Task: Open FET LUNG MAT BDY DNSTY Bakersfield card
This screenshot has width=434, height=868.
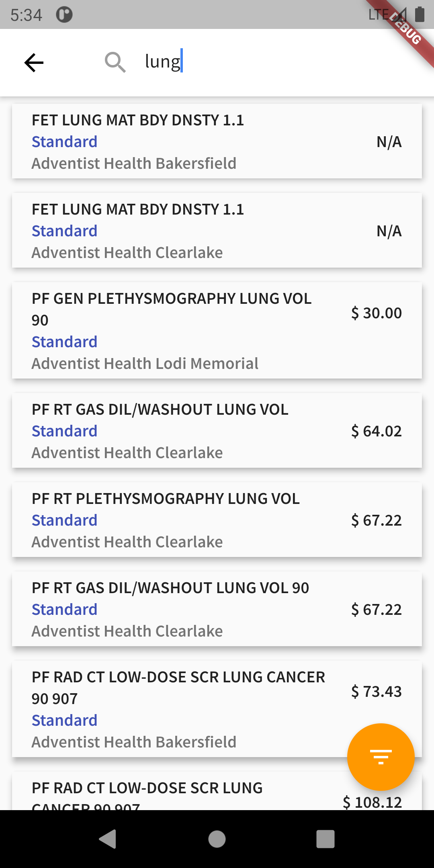Action: 217,141
